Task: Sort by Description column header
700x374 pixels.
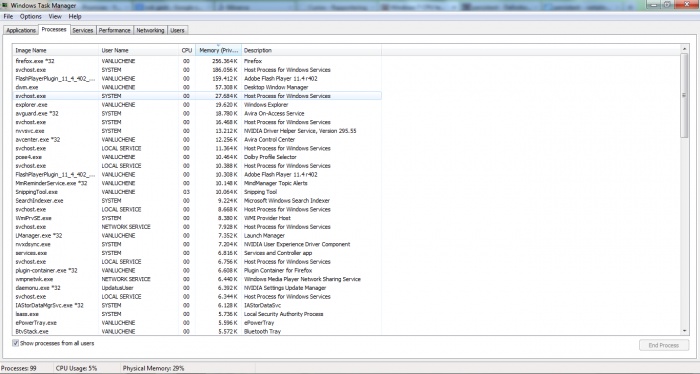Action: pos(311,50)
